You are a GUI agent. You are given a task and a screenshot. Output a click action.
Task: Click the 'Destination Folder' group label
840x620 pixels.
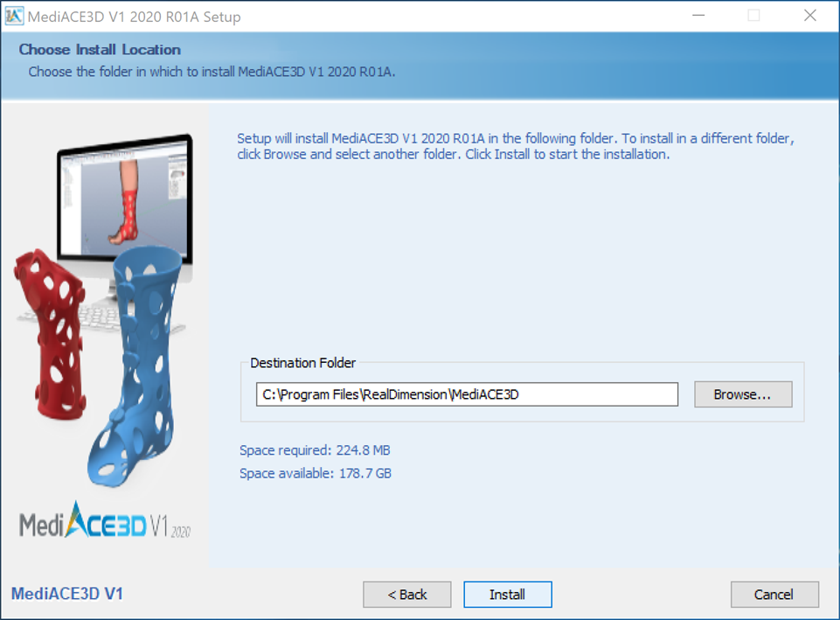[x=302, y=363]
